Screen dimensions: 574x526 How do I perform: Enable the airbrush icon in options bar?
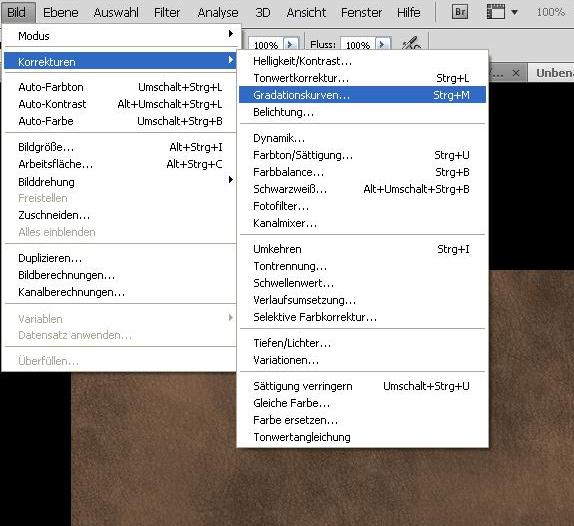[411, 43]
